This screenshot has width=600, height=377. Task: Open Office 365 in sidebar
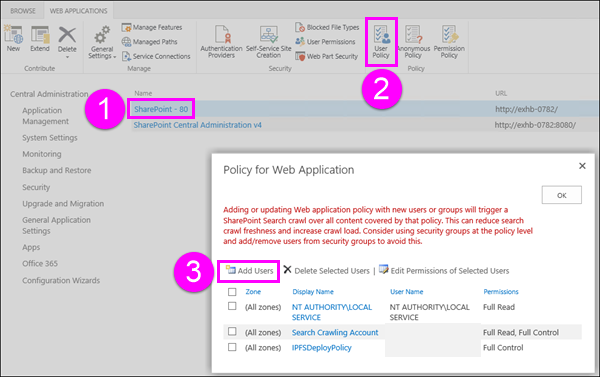coord(40,263)
